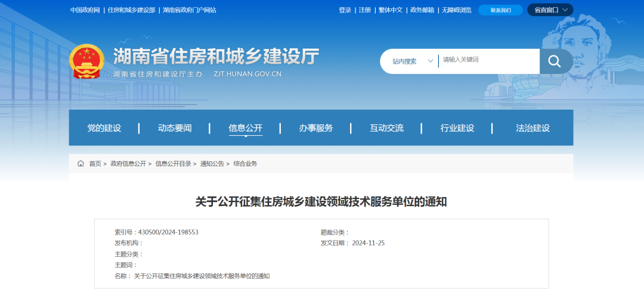Image resolution: width=644 pixels, height=305 pixels.
Task: Click the 联系我们 button
Action: (x=500, y=10)
